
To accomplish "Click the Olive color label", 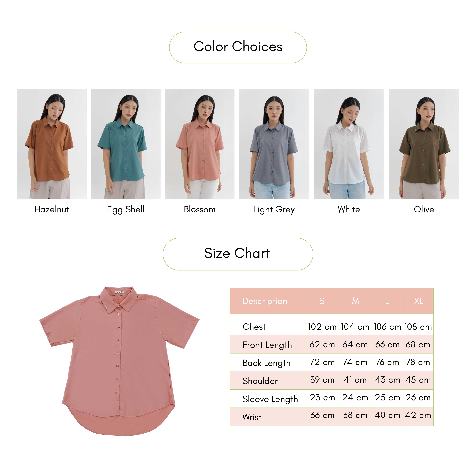I will point(424,209).
